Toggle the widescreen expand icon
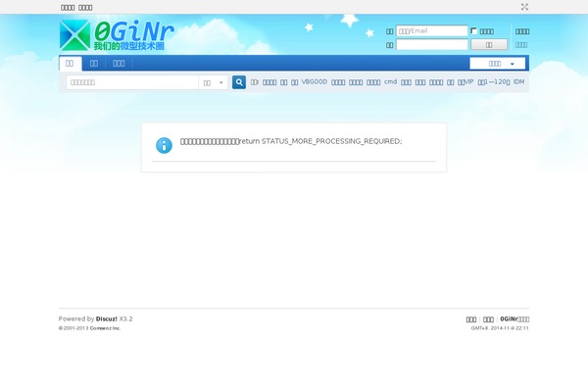The image size is (588, 392). pos(524,7)
